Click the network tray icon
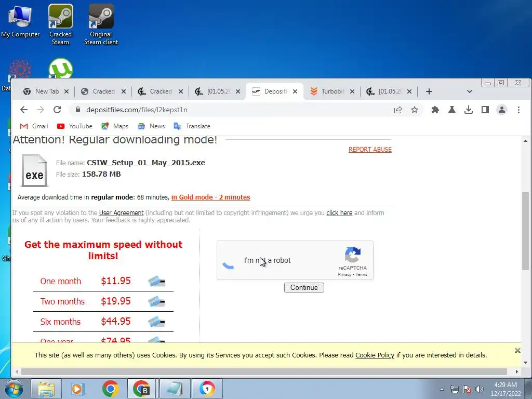532x399 pixels. pos(454,389)
